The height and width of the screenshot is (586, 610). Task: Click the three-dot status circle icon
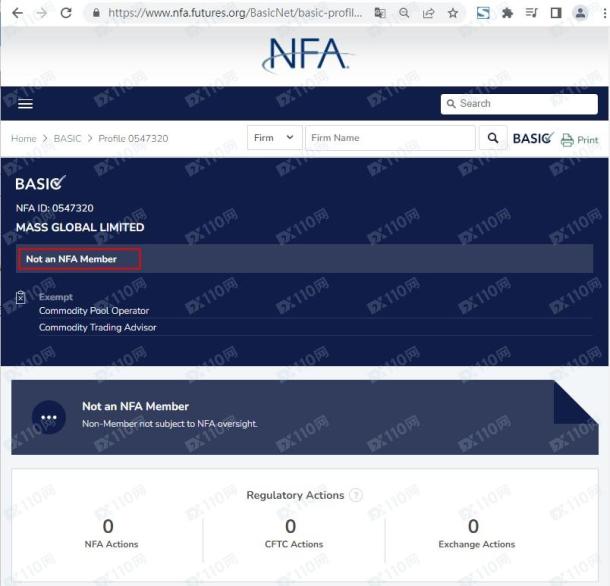pos(49,417)
